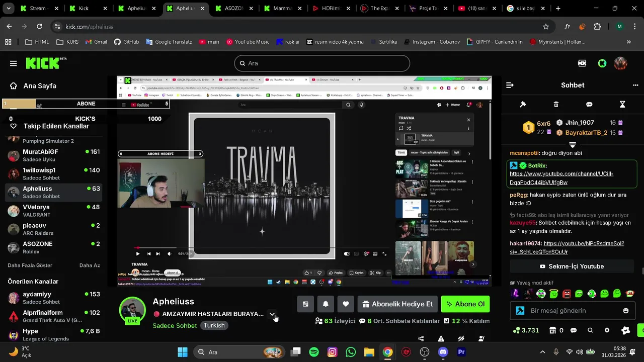Image resolution: width=644 pixels, height=362 pixels.
Task: Click the speech bubble icon in chat toolbar
Action: click(589, 105)
